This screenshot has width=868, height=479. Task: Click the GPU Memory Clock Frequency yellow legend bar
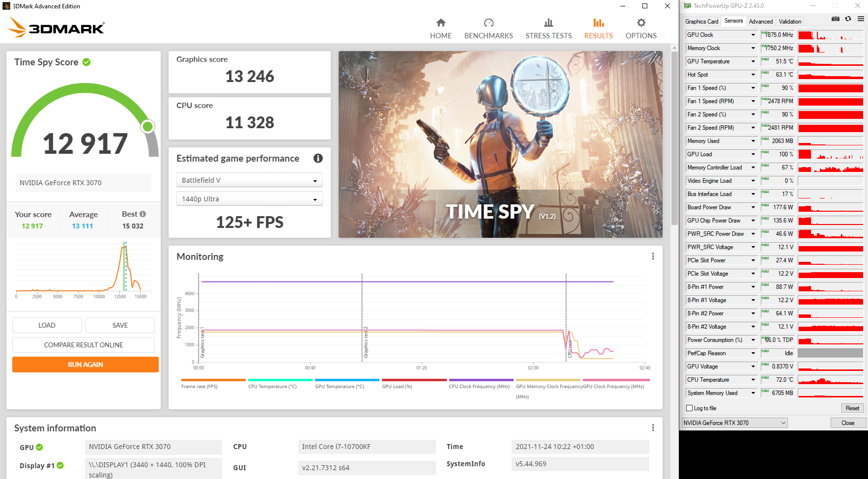click(x=548, y=380)
